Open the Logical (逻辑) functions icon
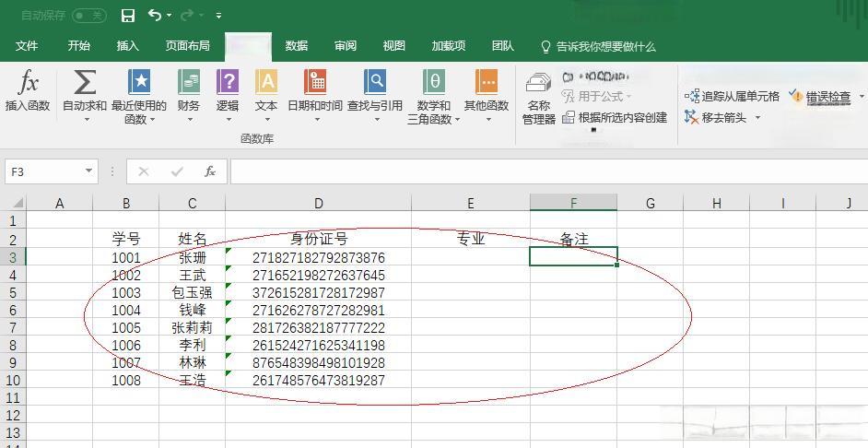Image resolution: width=868 pixels, height=448 pixels. (x=228, y=84)
